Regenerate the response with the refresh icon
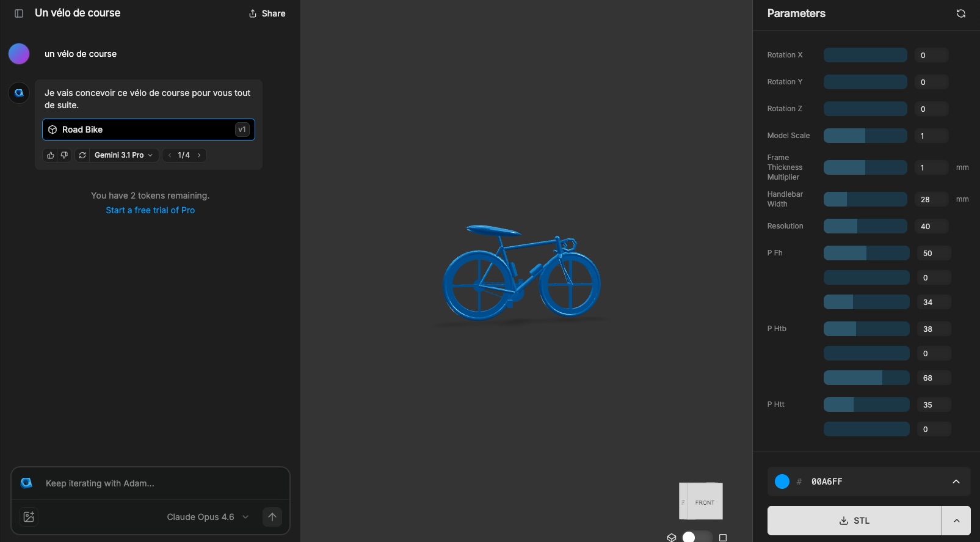This screenshot has width=980, height=542. (x=82, y=155)
